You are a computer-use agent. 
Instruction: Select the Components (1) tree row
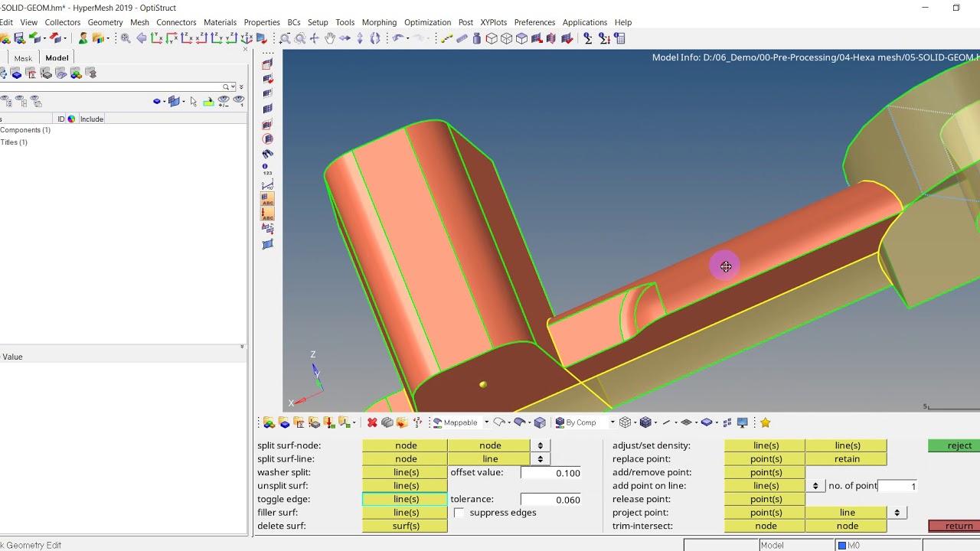tap(25, 130)
